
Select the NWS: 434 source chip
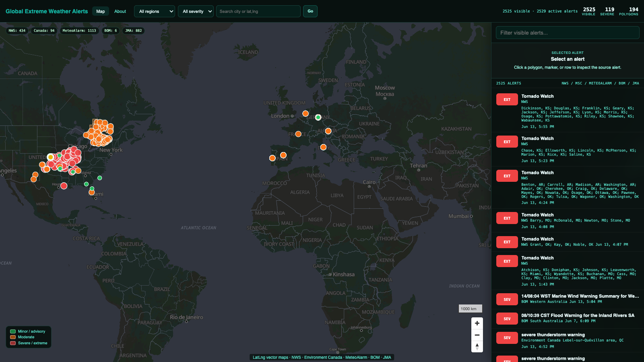coord(17,31)
